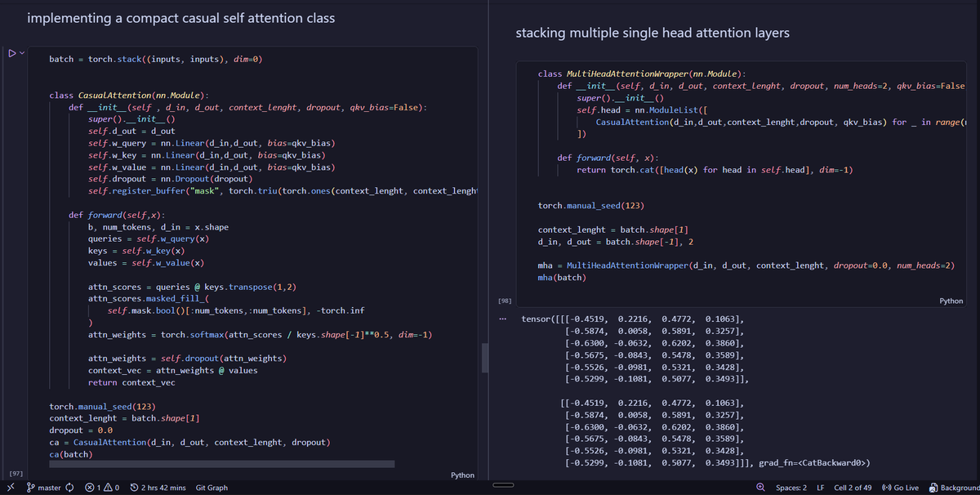Click the vertical scrollbar thumb between the editors
The image size is (980, 495).
(483, 357)
